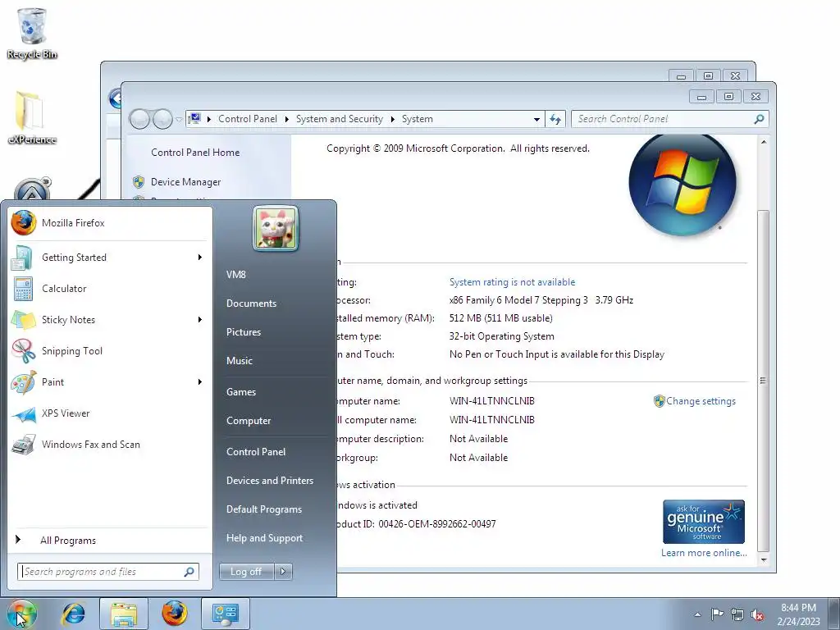Click Control Panel in the breadcrumb
This screenshot has width=840, height=630.
click(248, 119)
